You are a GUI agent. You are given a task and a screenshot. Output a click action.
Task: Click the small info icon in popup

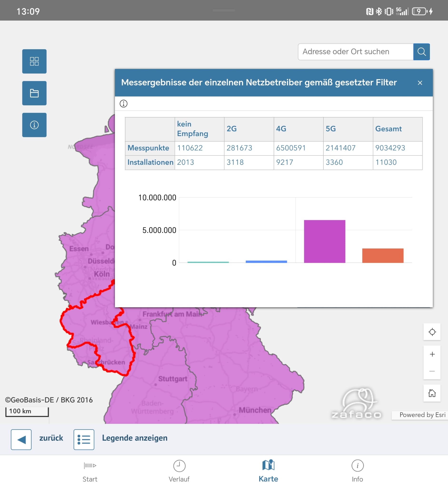123,104
